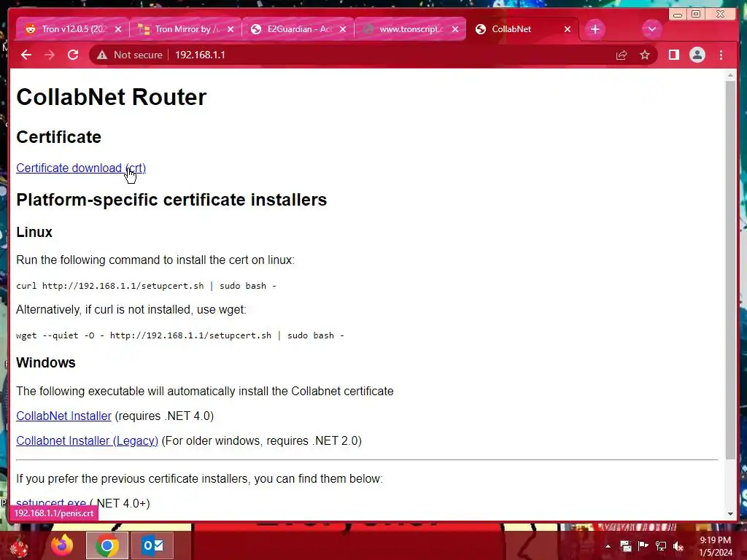Open Chrome side panel
The height and width of the screenshot is (560, 747).
(x=673, y=55)
